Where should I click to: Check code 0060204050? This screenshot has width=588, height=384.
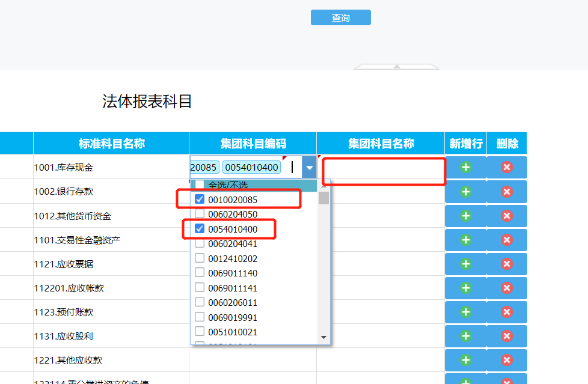click(200, 214)
